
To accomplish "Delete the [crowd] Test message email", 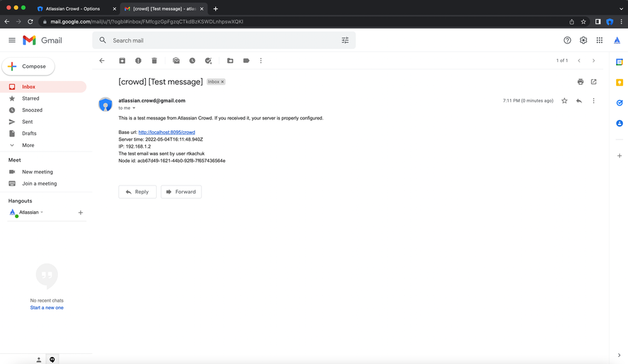I will pyautogui.click(x=154, y=60).
